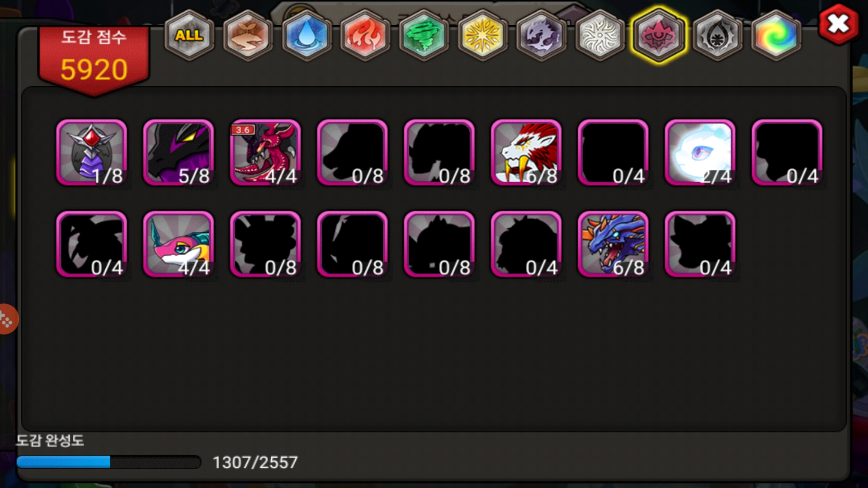This screenshot has width=868, height=488.
Task: Open the red gem egg entry 1/8
Action: point(92,153)
